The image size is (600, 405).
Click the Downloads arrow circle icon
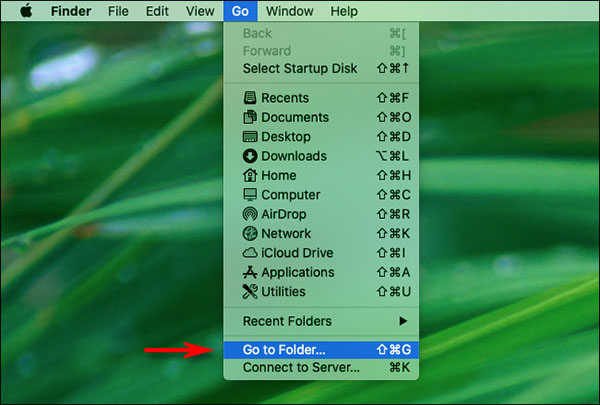[250, 156]
